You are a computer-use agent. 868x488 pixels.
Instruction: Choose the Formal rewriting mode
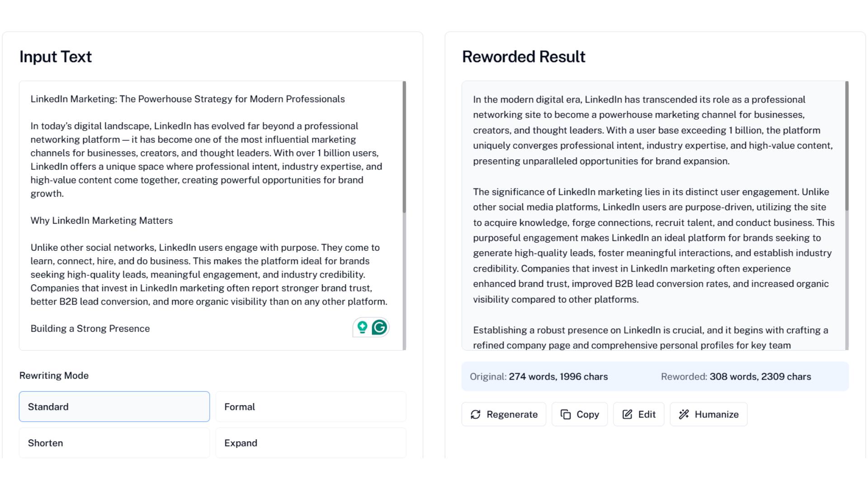[311, 407]
